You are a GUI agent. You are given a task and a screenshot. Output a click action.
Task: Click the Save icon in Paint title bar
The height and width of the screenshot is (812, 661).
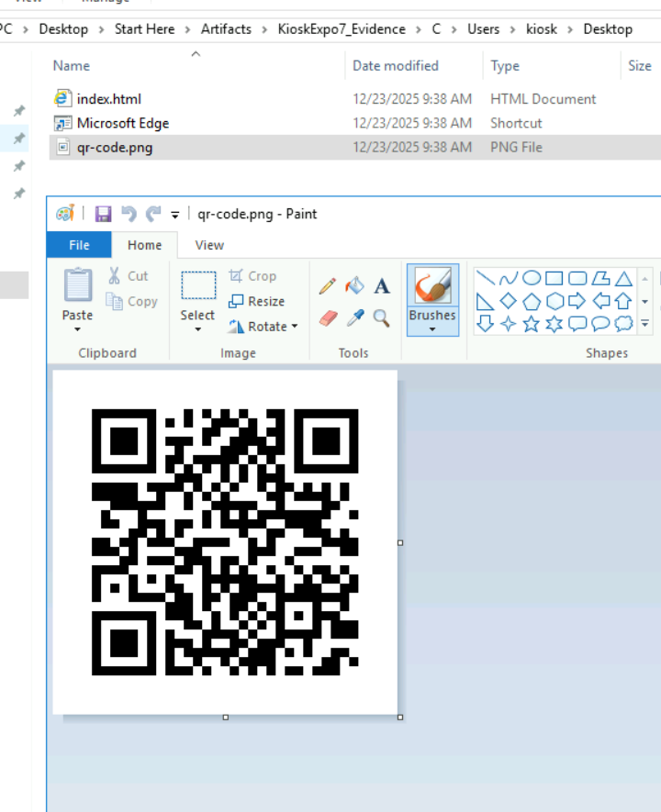[103, 214]
